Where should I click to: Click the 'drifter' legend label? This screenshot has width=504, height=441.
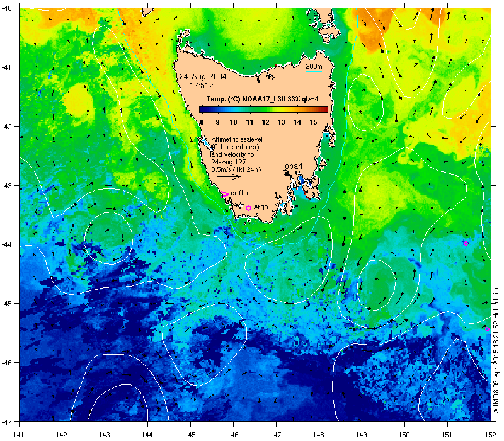tap(240, 193)
